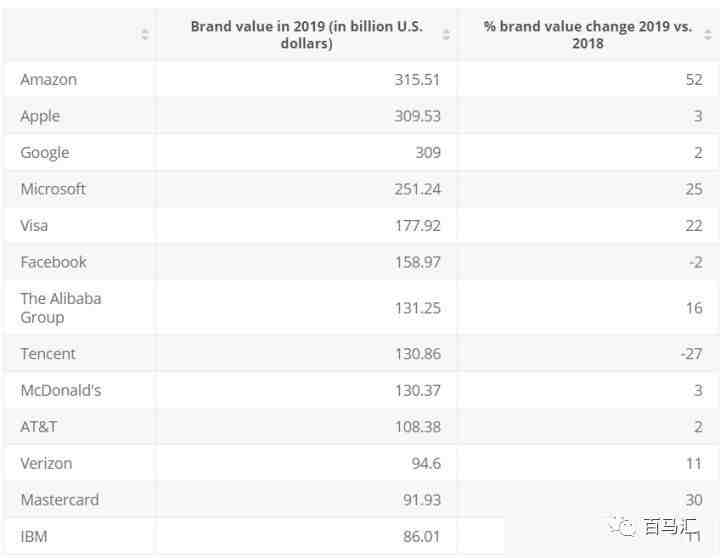This screenshot has height=558, width=720.
Task: Select the Tencent brand name
Action: (48, 354)
